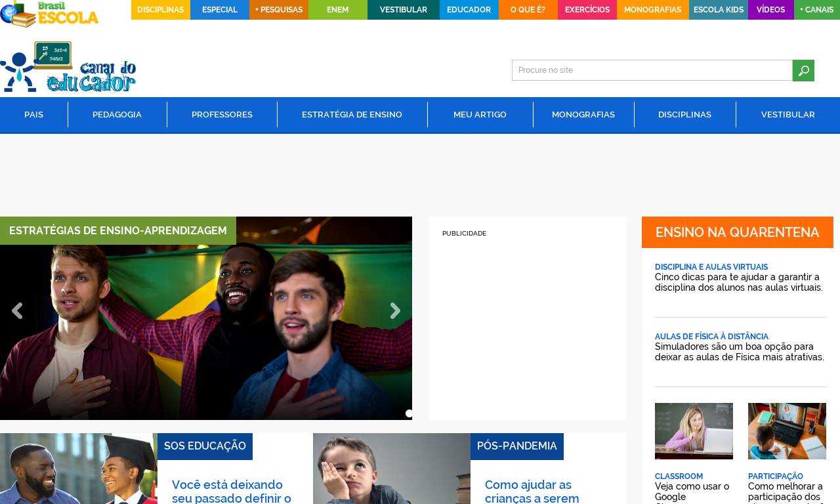The image size is (840, 504).
Task: Type in the Procure no site field
Action: pos(652,70)
